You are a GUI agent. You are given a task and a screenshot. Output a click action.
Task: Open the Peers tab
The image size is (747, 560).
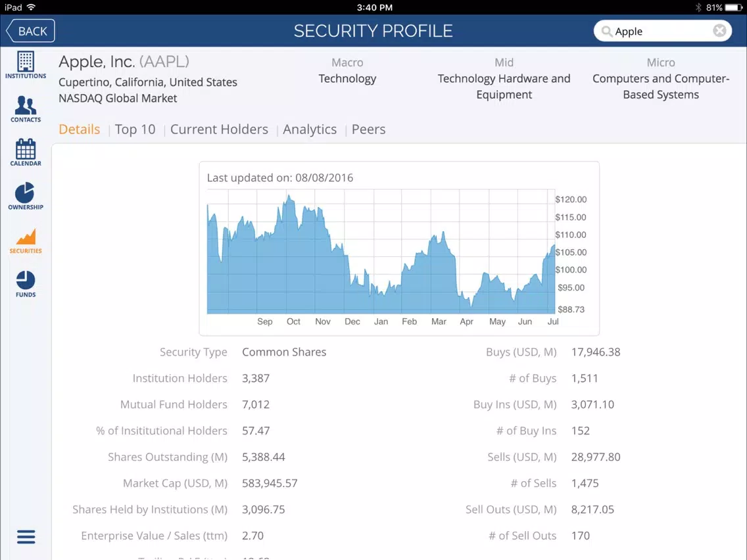[368, 129]
